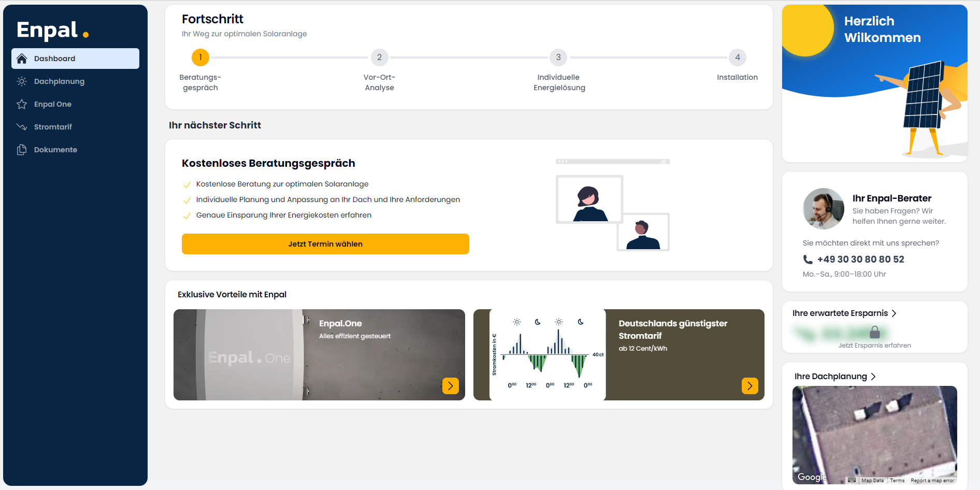The width and height of the screenshot is (980, 490).
Task: Open Dachplanung in the sidebar
Action: (75, 81)
